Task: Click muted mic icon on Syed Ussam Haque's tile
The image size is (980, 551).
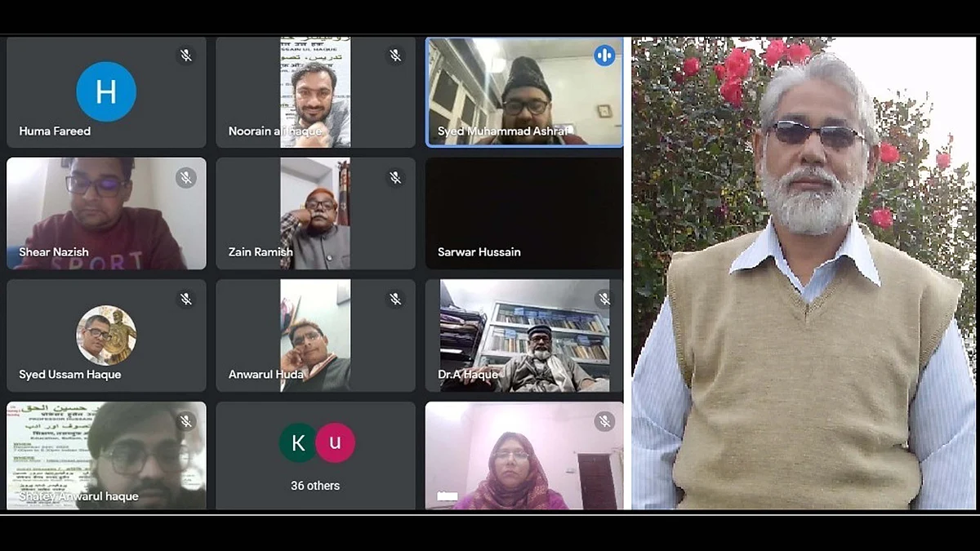Action: point(186,300)
